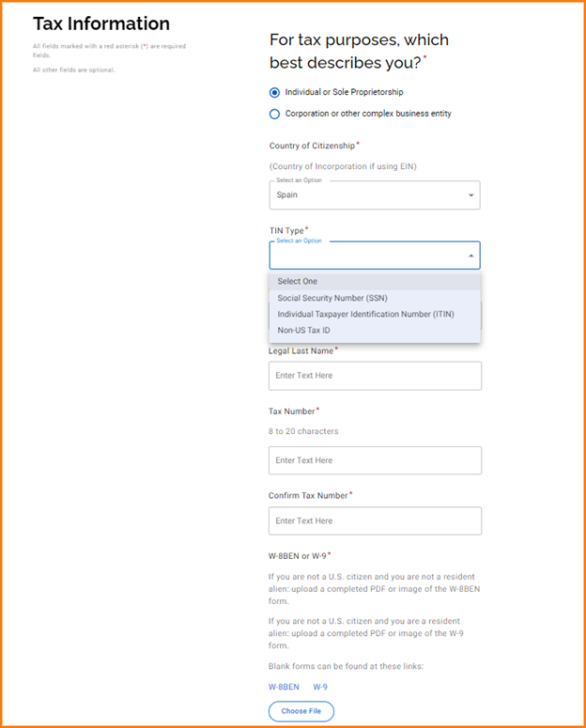Select Individual Taxpayer Identification Number (ITIN)
The height and width of the screenshot is (728, 586).
coord(365,314)
